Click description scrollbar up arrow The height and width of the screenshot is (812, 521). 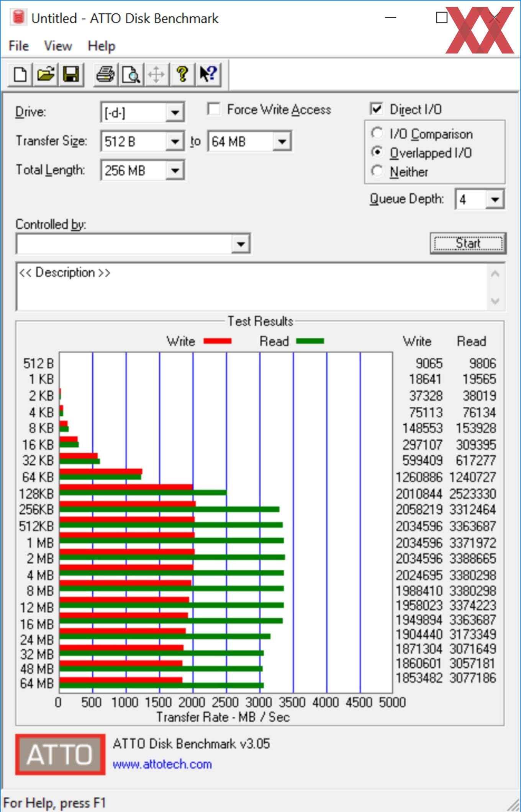coord(495,274)
